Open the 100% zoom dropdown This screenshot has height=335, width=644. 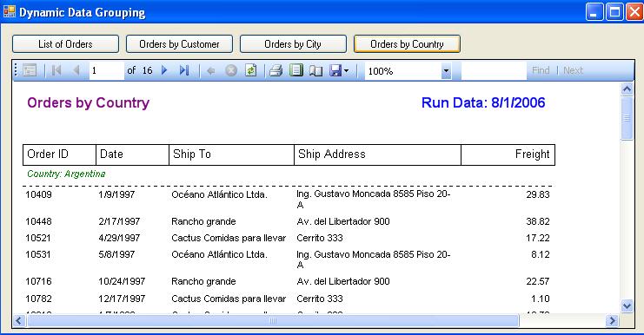point(446,71)
